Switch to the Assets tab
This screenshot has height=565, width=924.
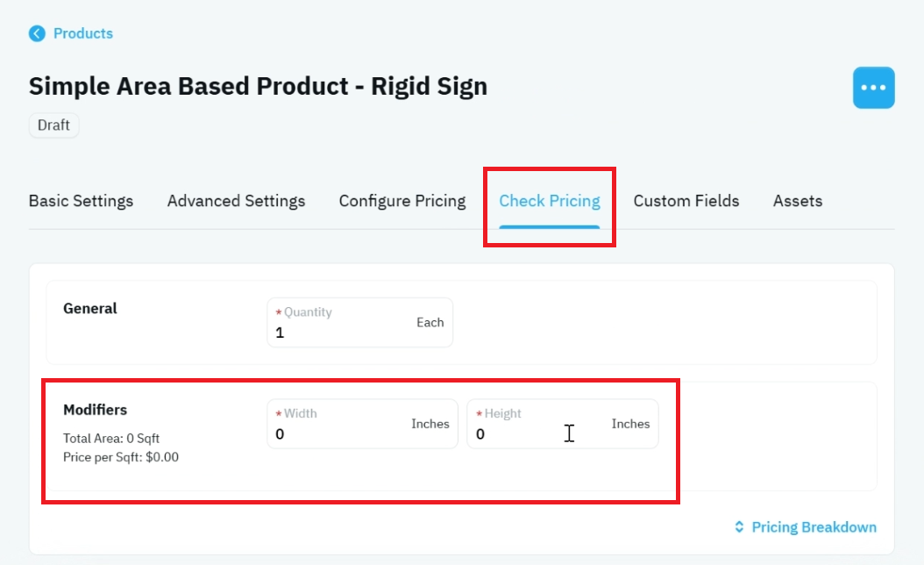(x=798, y=201)
